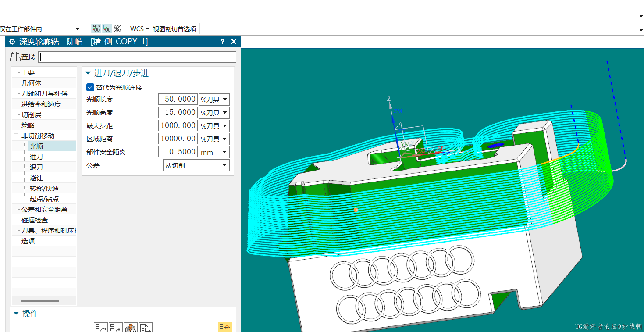Image resolution: width=644 pixels, height=332 pixels.
Task: Click the 视图剖切首选项 toolbar item
Action: point(174,29)
